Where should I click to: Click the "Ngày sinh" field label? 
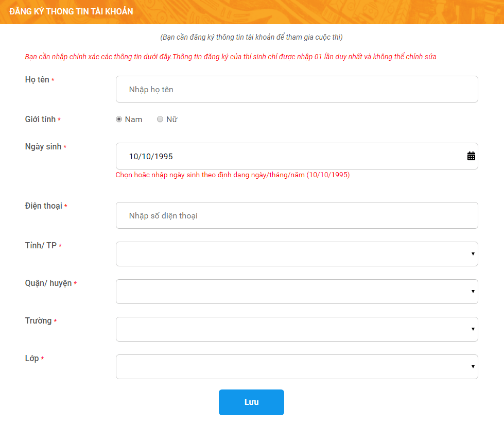pos(43,147)
